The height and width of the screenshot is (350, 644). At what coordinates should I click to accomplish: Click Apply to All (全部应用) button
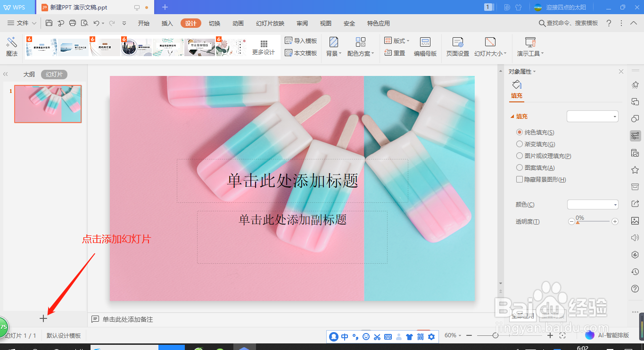(522, 316)
